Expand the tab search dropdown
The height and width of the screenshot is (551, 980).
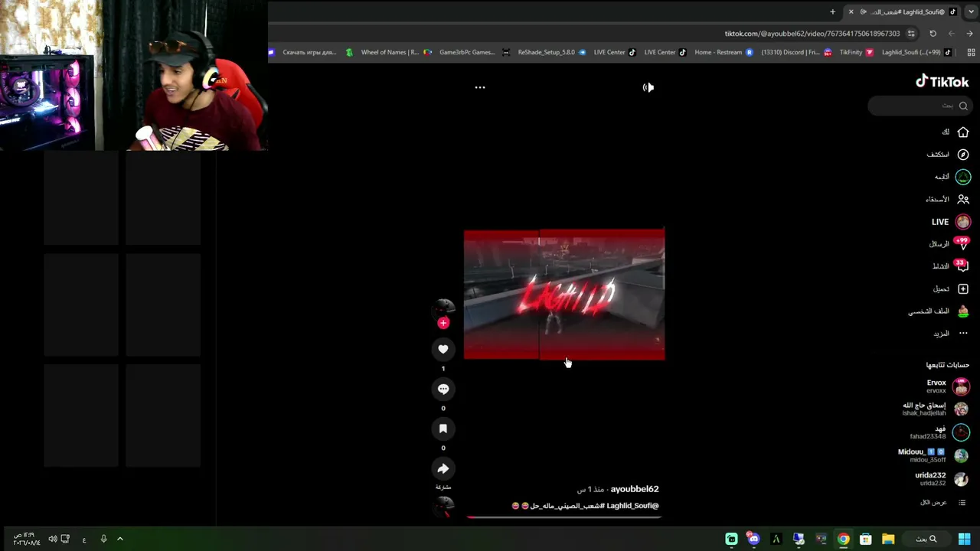point(971,11)
